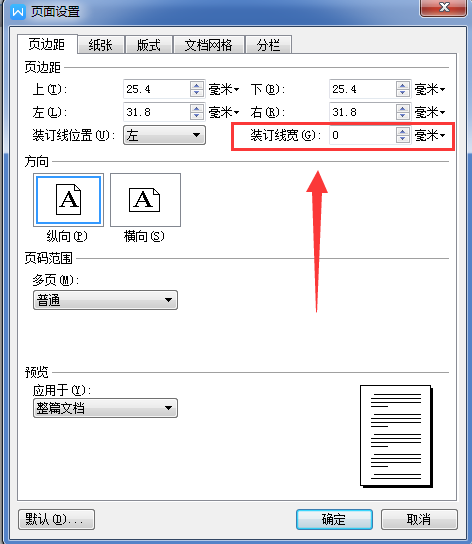This screenshot has height=544, width=472.
Task: Click the WPS Writer logo icon
Action: pos(18,12)
